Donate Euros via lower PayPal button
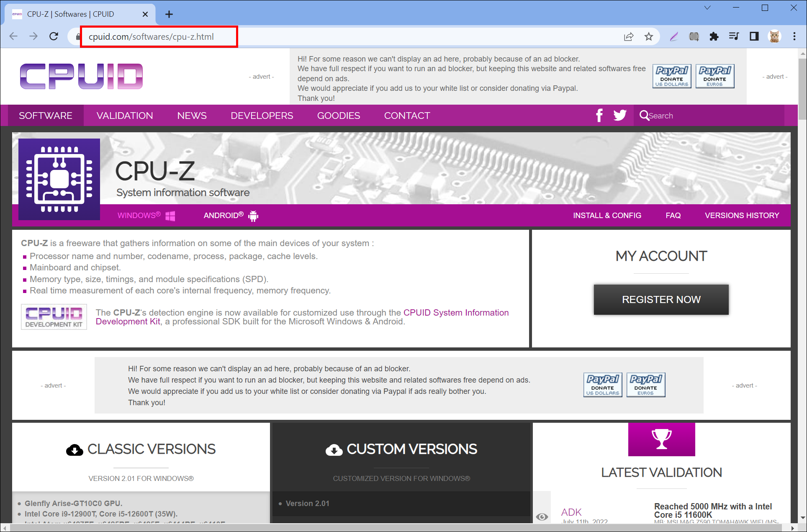 tap(646, 385)
